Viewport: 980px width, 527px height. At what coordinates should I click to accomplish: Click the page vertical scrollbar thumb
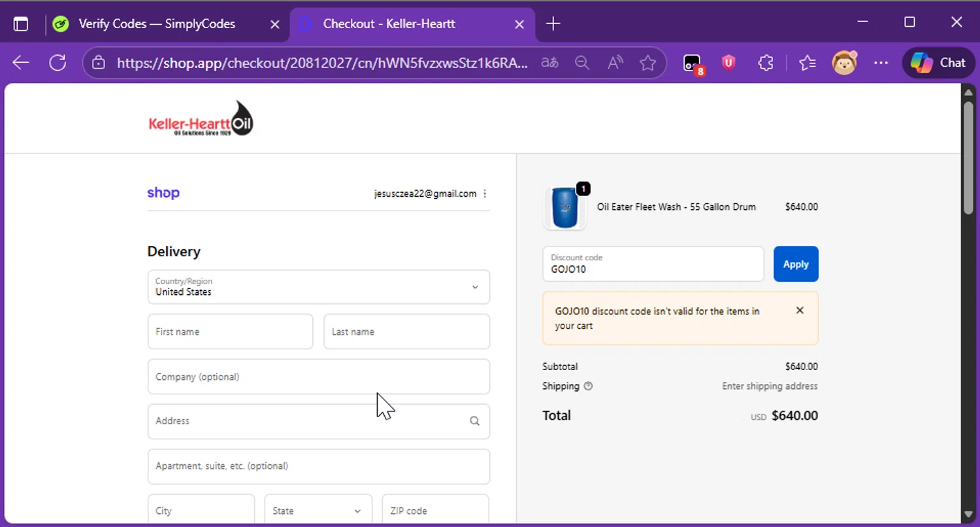968,157
